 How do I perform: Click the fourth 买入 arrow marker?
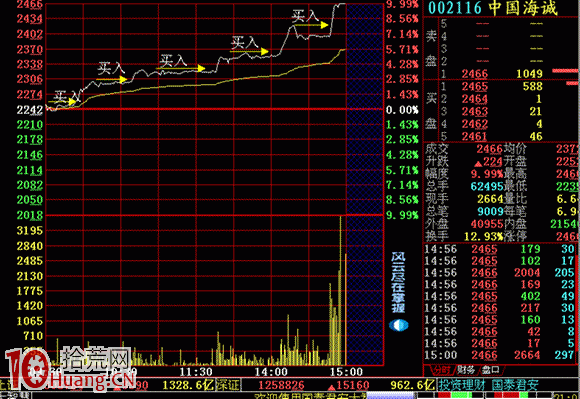click(x=249, y=51)
